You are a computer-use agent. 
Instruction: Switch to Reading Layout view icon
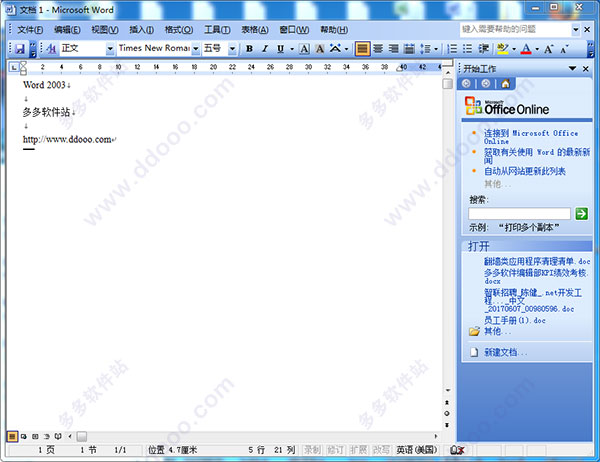[58, 436]
